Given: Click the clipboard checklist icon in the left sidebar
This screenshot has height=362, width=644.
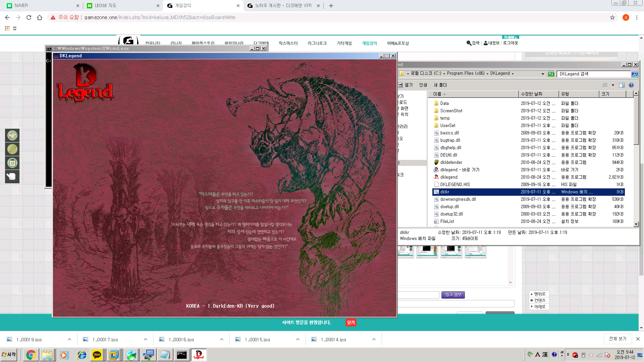Looking at the screenshot, I should tap(12, 163).
